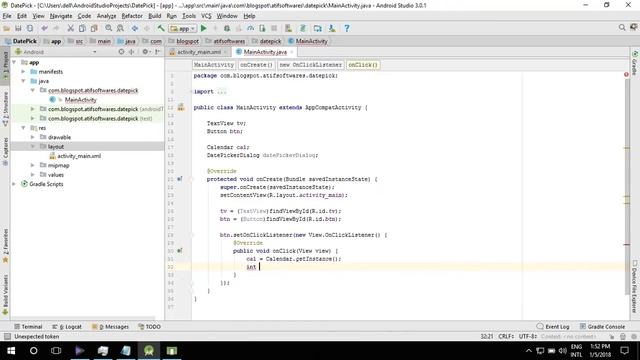This screenshot has width=640, height=360.
Task: Click Task View on taskbar
Action: (56, 351)
